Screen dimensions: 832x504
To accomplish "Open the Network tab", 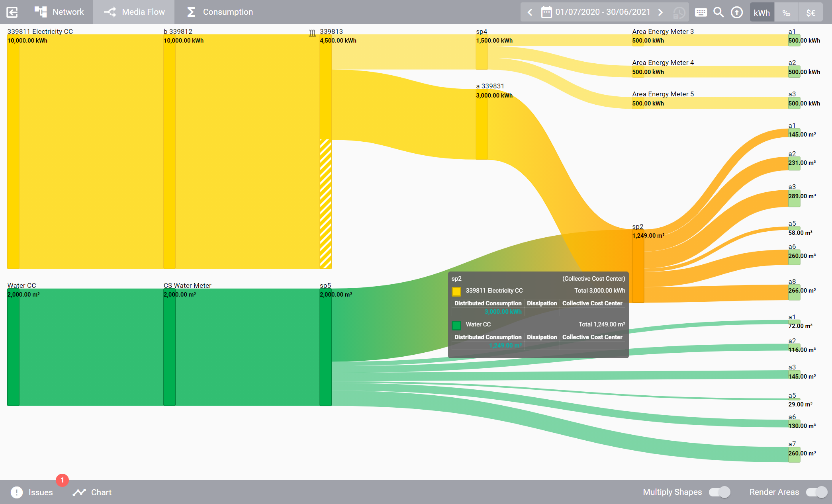I will (x=59, y=12).
